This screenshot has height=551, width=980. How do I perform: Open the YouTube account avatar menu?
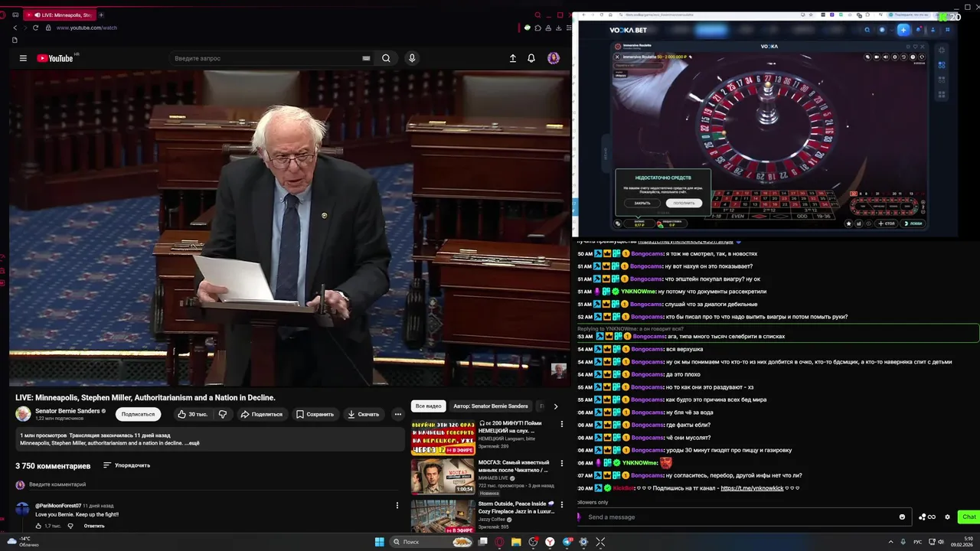554,58
